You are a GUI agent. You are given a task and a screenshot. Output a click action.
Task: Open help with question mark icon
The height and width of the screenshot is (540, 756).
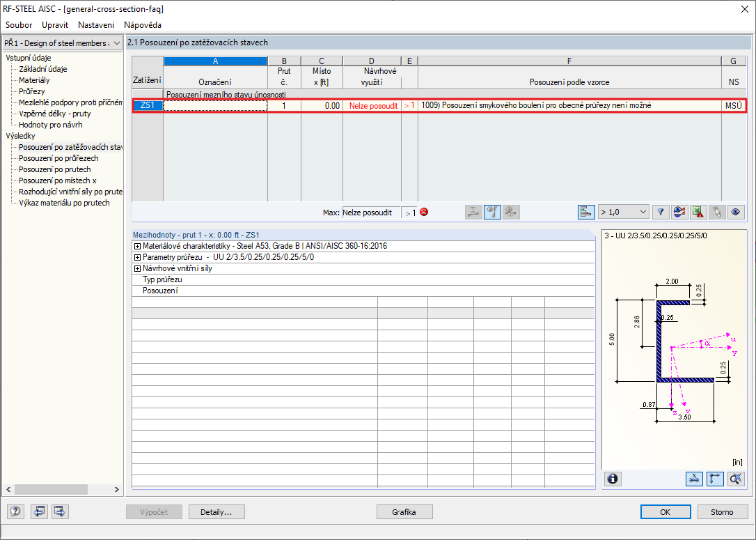(x=15, y=511)
